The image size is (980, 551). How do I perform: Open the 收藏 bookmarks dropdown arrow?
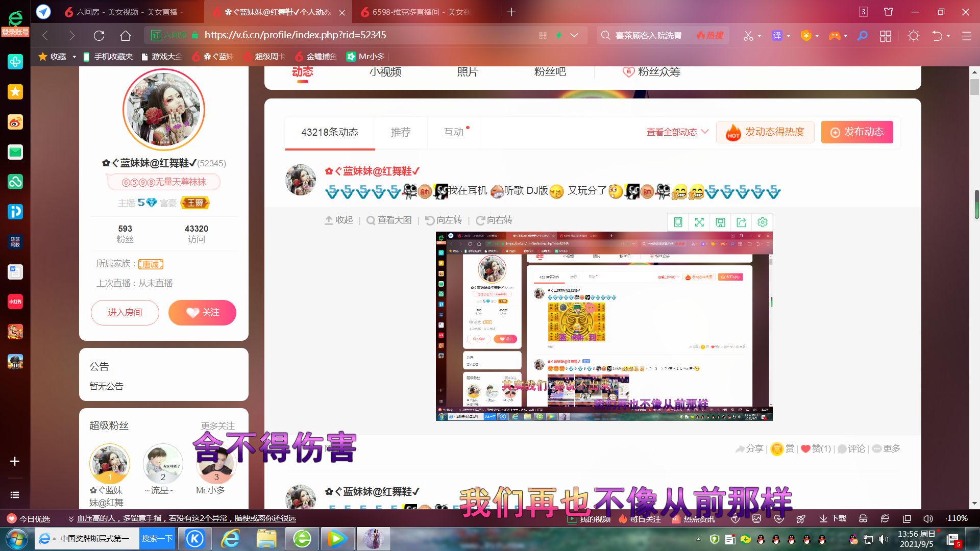[x=75, y=57]
